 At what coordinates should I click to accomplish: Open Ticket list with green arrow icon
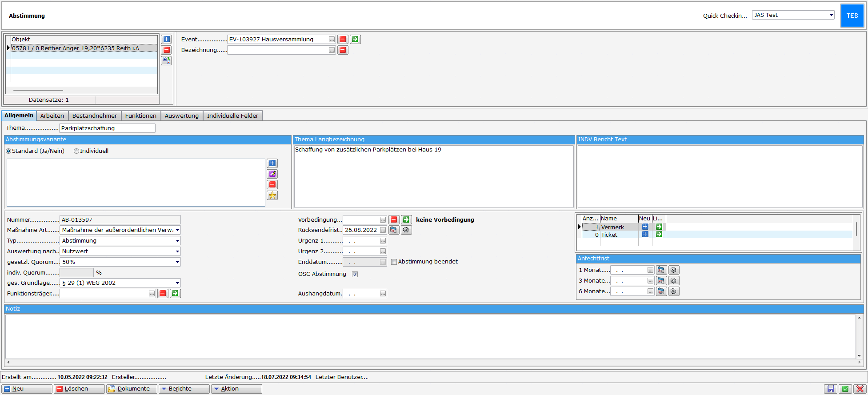click(x=659, y=235)
